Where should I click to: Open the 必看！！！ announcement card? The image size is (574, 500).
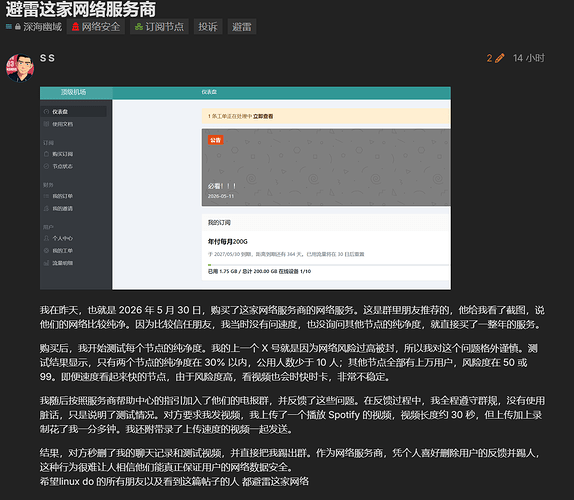click(326, 167)
